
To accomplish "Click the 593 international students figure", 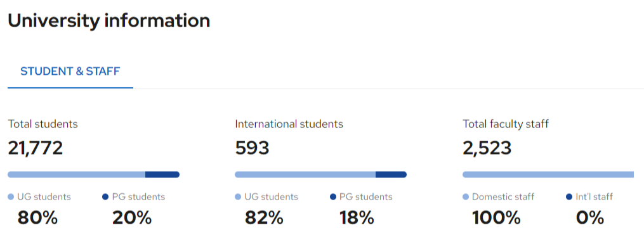I will 252,148.
